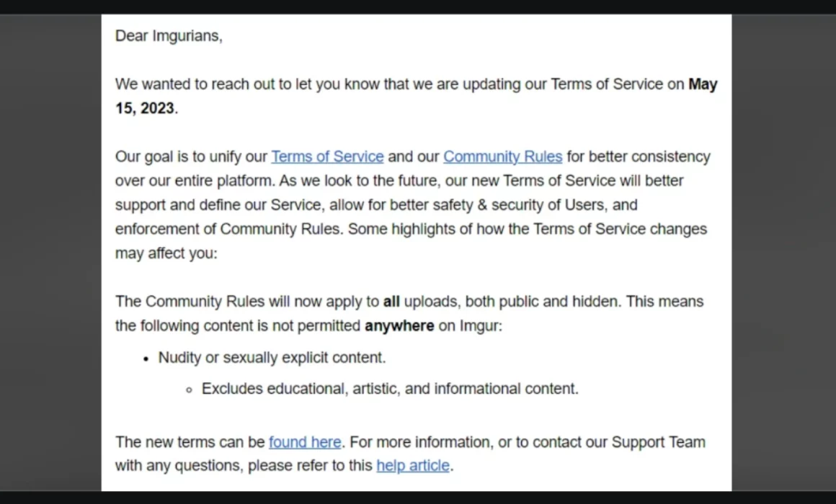This screenshot has width=836, height=504.
Task: Follow the "found here" new terms link
Action: pyautogui.click(x=305, y=442)
